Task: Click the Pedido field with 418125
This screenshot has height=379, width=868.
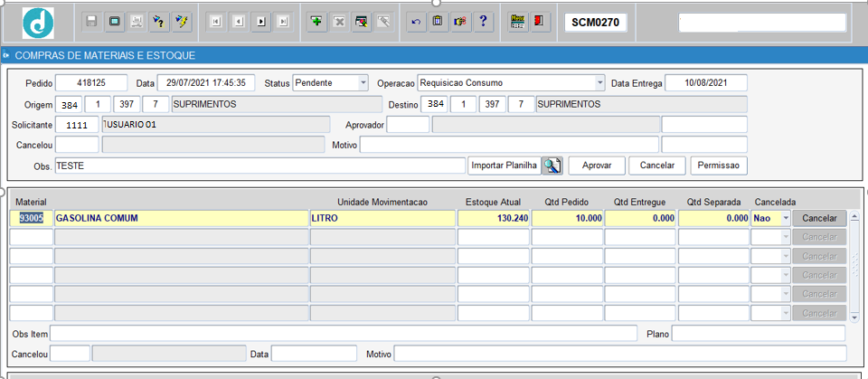Action: (x=91, y=83)
